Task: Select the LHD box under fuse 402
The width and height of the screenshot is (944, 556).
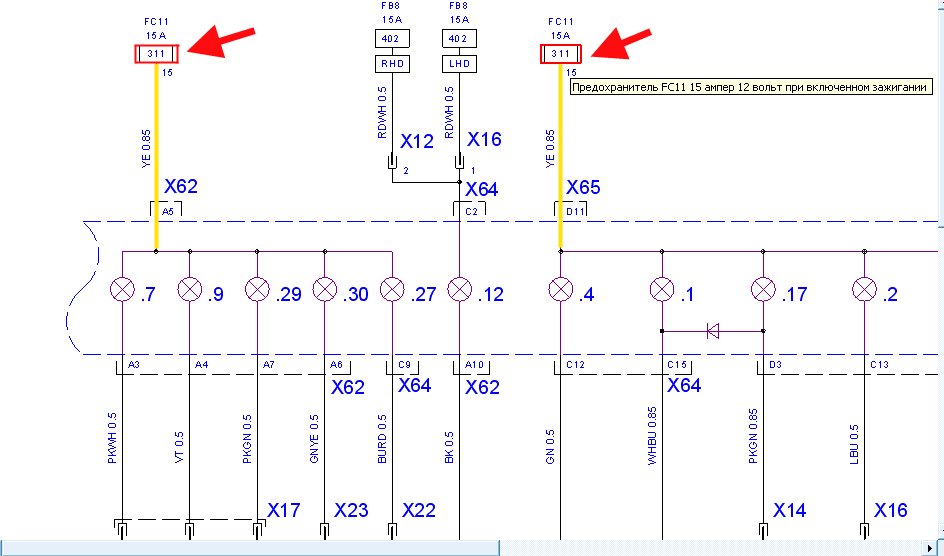Action: (x=459, y=64)
